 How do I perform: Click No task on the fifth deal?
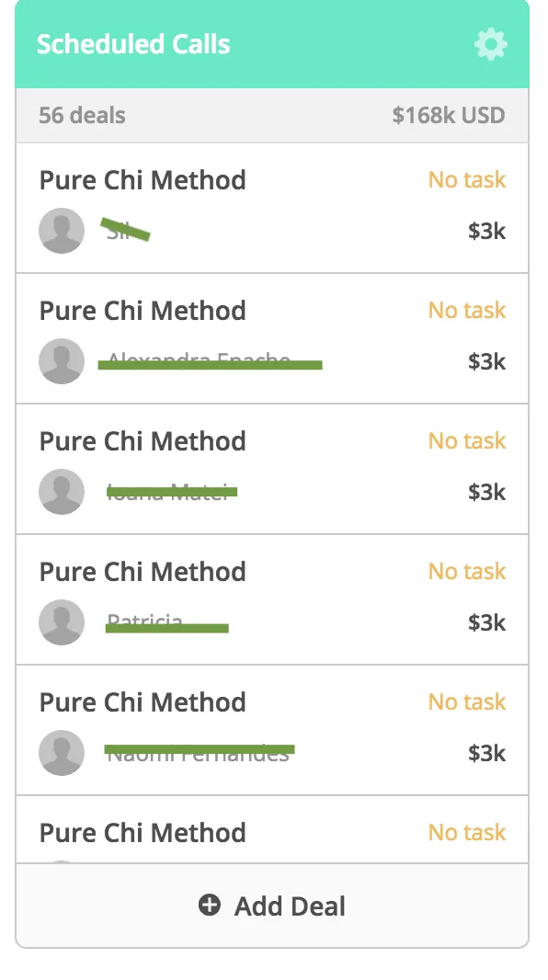point(467,702)
